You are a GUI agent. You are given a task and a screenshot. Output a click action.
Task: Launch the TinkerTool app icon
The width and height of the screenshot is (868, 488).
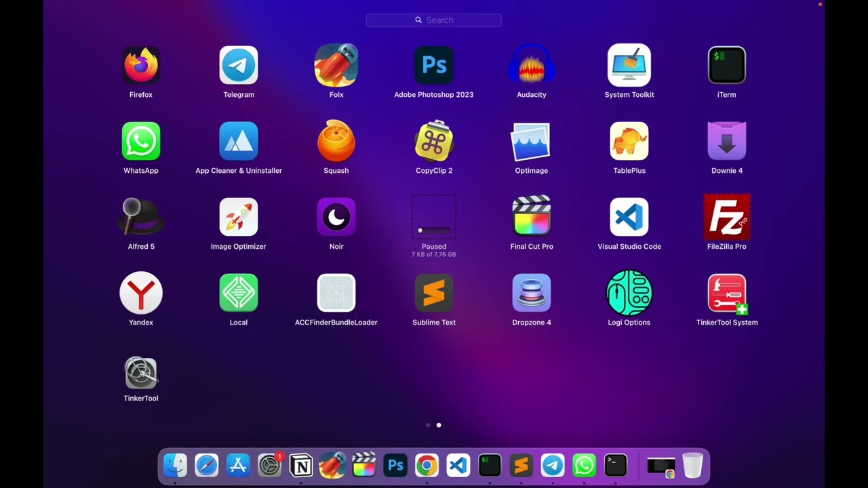coord(141,373)
